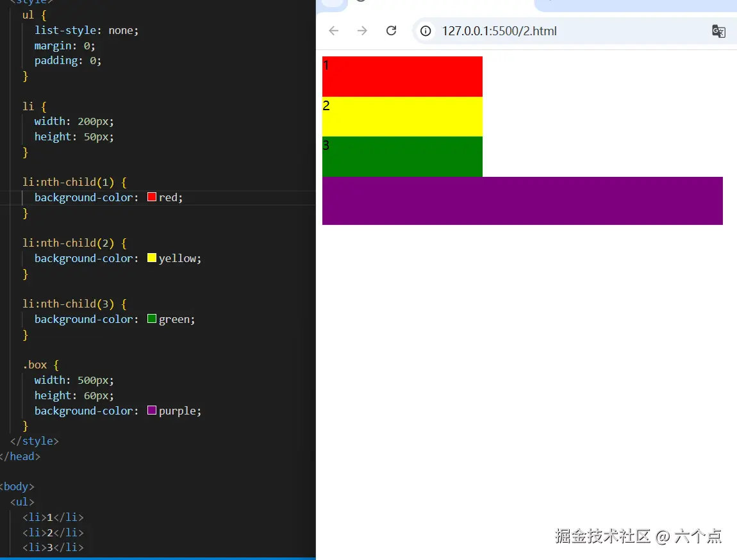Click the address bar URL 127.0.0.1:5500/2.html
Viewport: 737px width, 560px height.
coord(499,31)
